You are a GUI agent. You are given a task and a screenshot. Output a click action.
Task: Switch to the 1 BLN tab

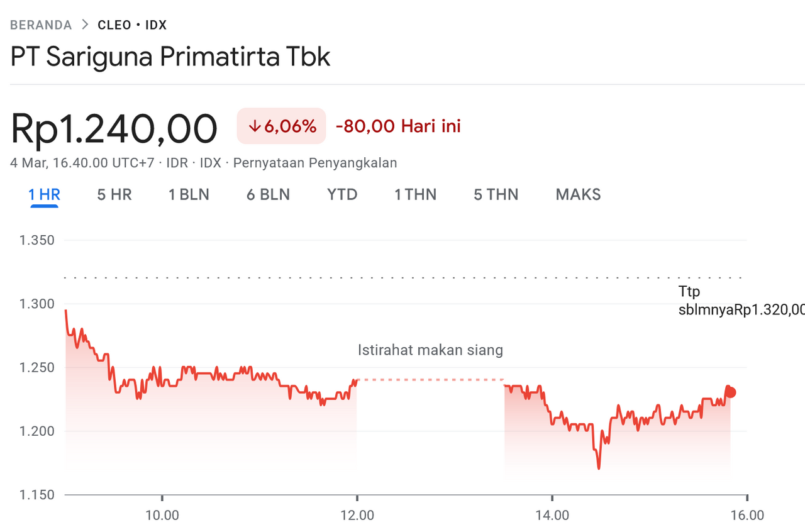click(189, 194)
